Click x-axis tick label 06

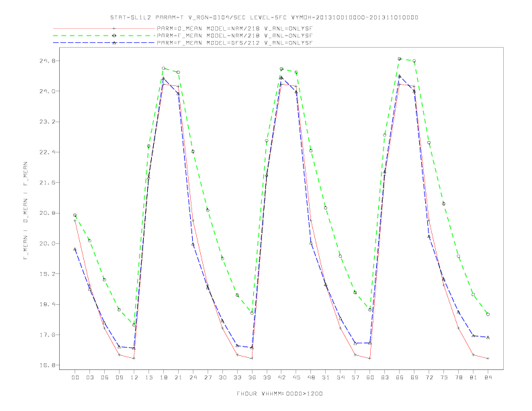[105, 377]
